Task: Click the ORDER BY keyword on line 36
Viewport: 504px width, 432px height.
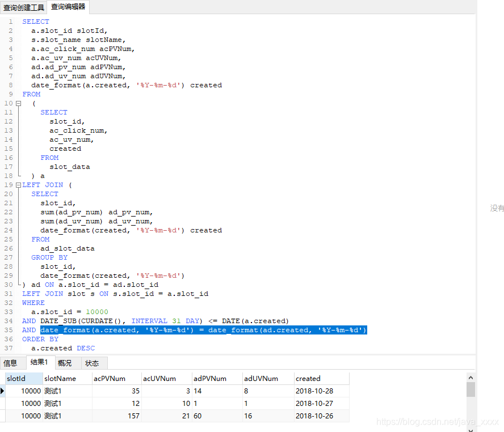Action: [40, 339]
